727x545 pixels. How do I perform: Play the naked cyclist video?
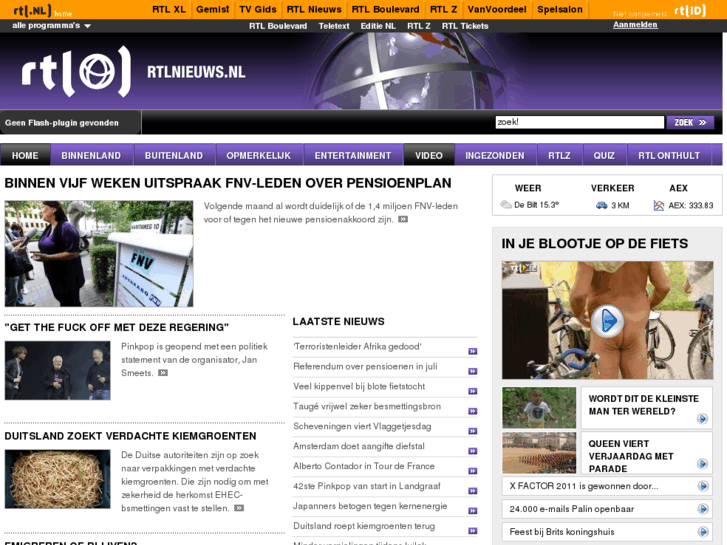point(607,321)
